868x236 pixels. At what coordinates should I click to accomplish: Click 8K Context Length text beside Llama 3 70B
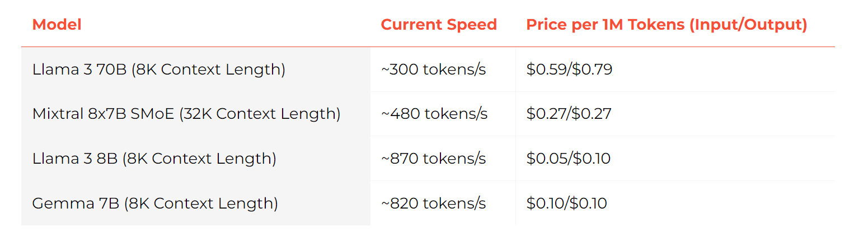(x=208, y=70)
